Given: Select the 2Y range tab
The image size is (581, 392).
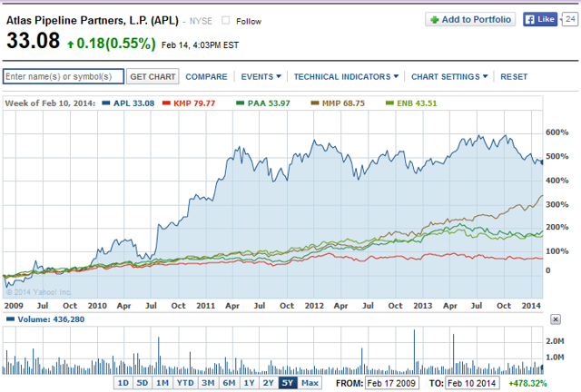Looking at the screenshot, I should click(x=269, y=383).
